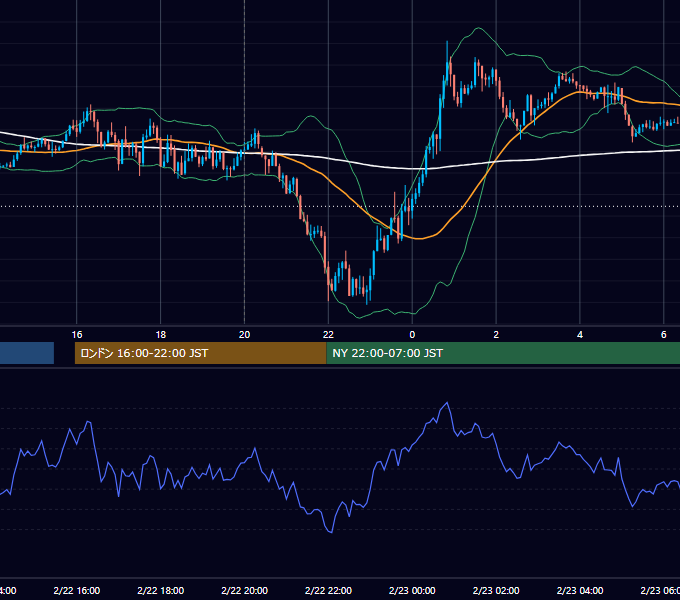The image size is (680, 600).
Task: Click the 2/23 02:00 indicator axis label
Action: click(496, 590)
